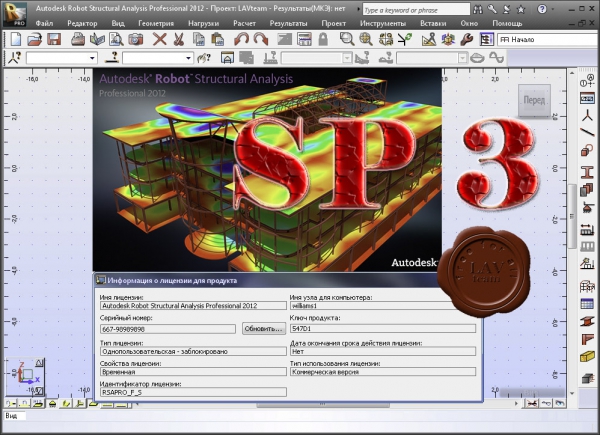
Task: Print using the printer icon
Action: (78, 39)
